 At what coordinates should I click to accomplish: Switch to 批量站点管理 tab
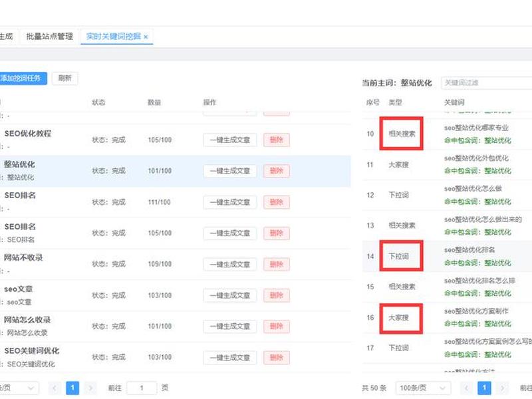(49, 37)
